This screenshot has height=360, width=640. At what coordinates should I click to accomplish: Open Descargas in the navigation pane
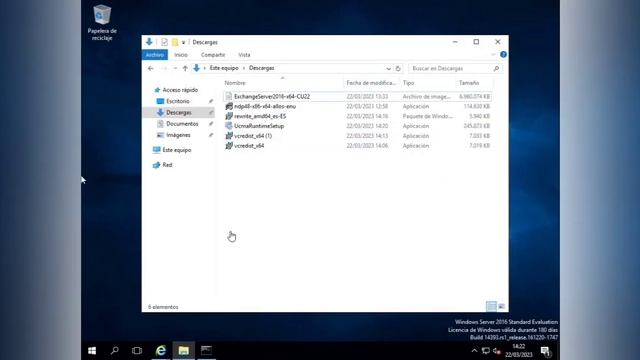coord(178,112)
